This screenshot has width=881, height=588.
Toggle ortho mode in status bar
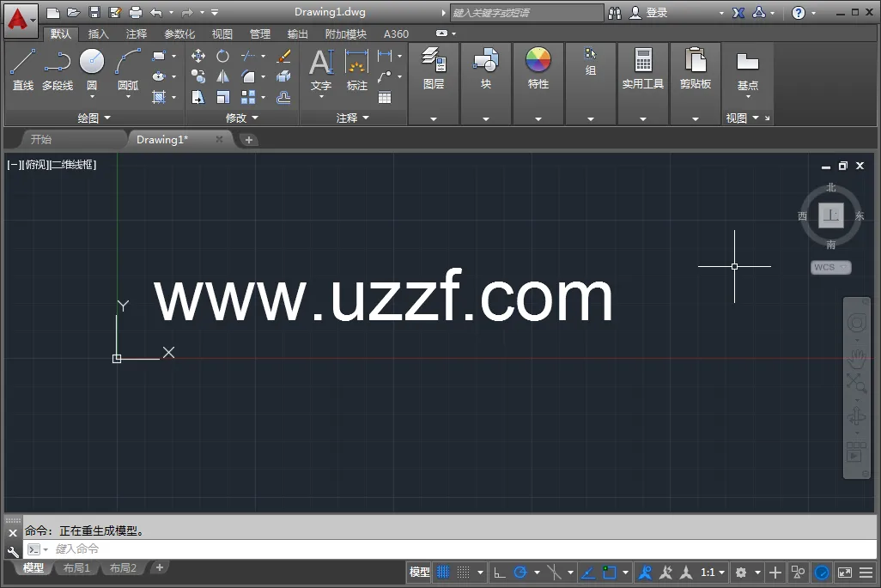click(500, 573)
